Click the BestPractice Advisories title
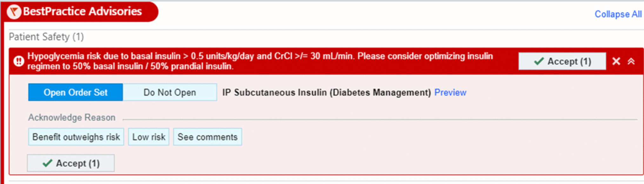Viewport: 644px width, 184px height. coord(82,11)
